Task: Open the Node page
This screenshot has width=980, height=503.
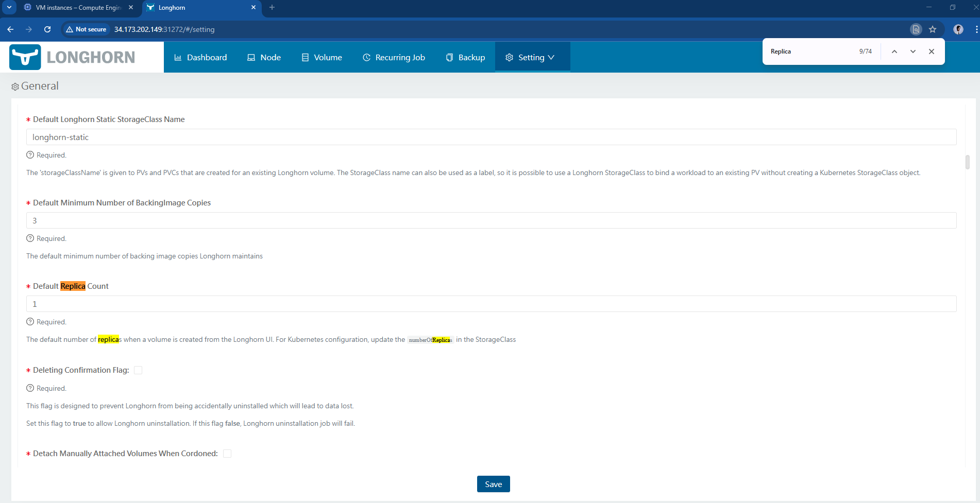Action: click(264, 57)
